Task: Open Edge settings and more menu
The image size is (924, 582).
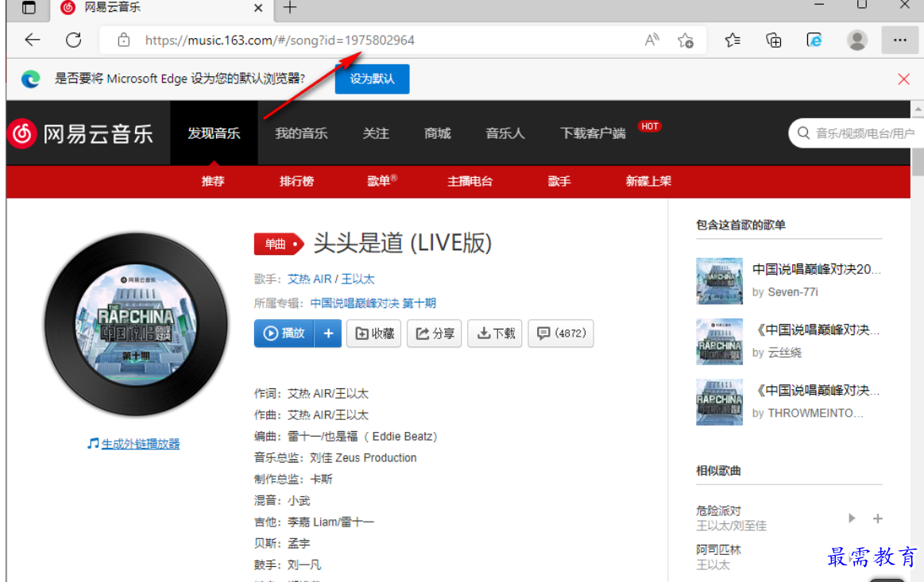Action: (899, 40)
